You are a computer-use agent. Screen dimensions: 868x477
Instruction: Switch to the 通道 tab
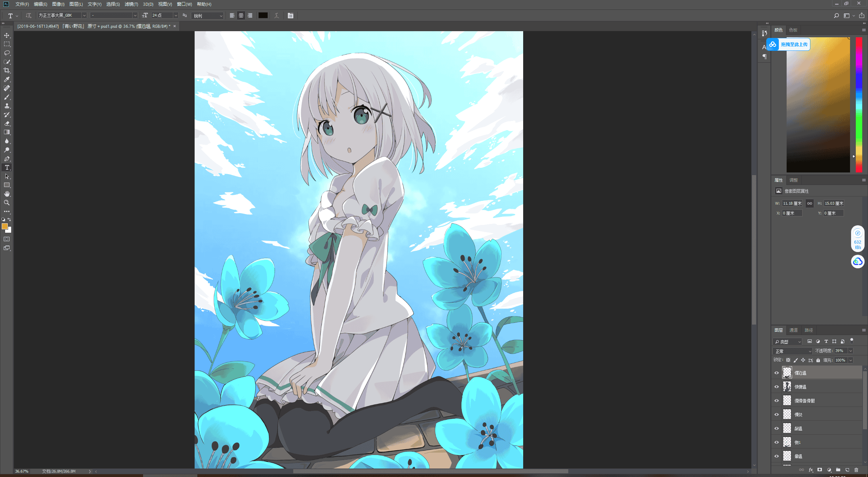793,330
